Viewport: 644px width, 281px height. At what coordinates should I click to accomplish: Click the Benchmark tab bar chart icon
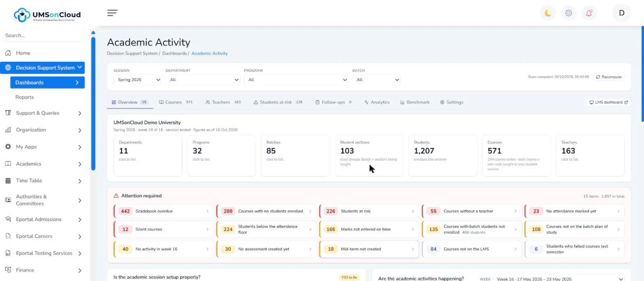402,102
